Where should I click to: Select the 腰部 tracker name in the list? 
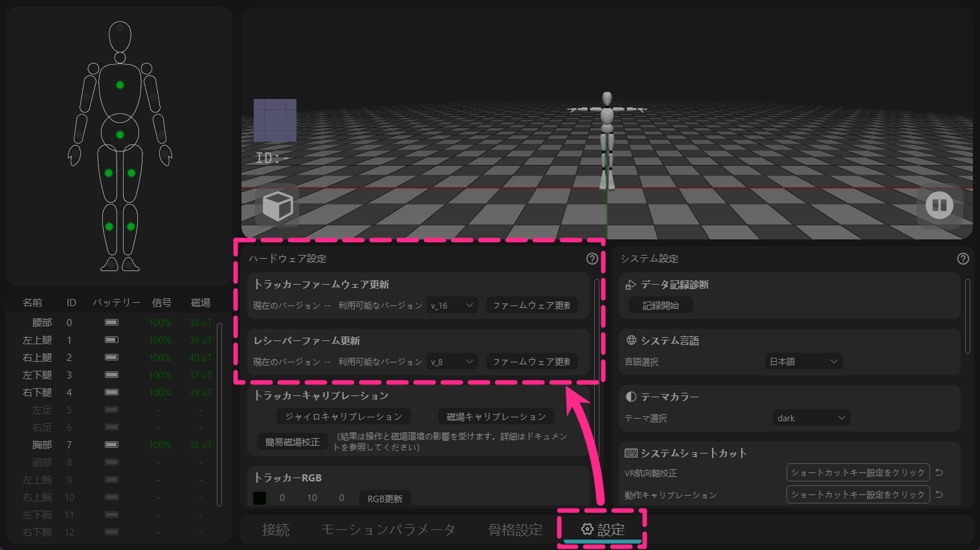point(42,322)
